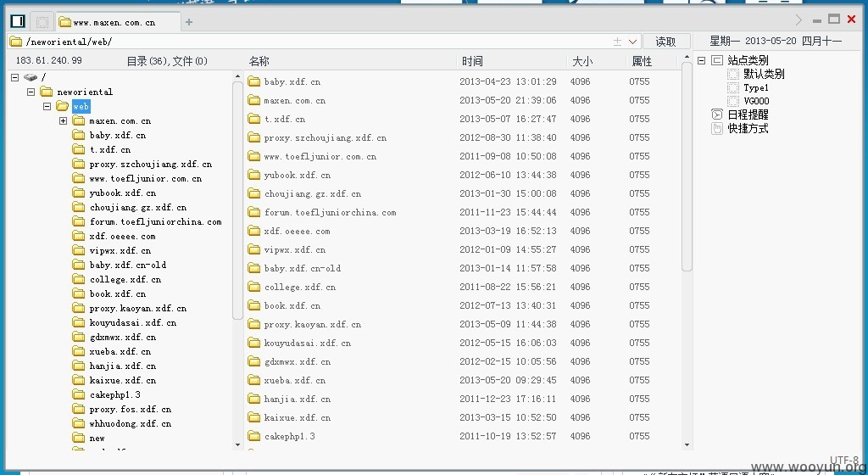Image resolution: width=868 pixels, height=475 pixels.
Task: Select gdxmwx.xdf.cn in the left tree
Action: tap(122, 337)
